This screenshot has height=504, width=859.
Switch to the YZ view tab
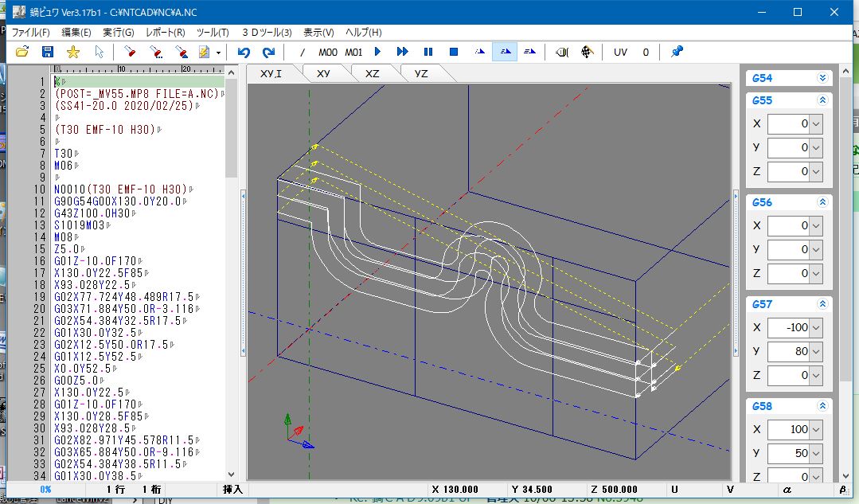[420, 73]
